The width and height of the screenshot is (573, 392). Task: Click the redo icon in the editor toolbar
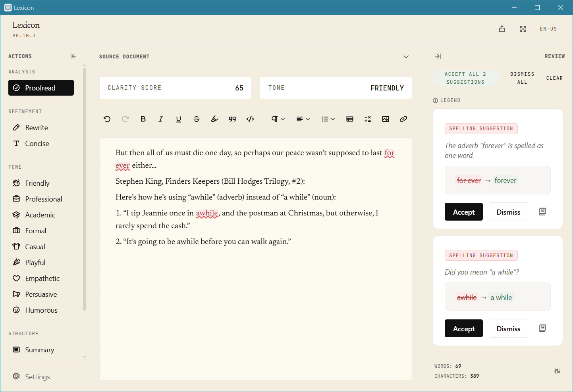coord(125,119)
